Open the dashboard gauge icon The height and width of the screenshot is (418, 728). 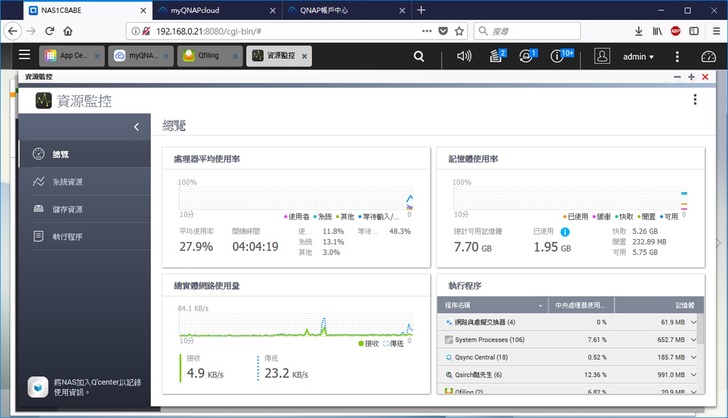click(708, 58)
